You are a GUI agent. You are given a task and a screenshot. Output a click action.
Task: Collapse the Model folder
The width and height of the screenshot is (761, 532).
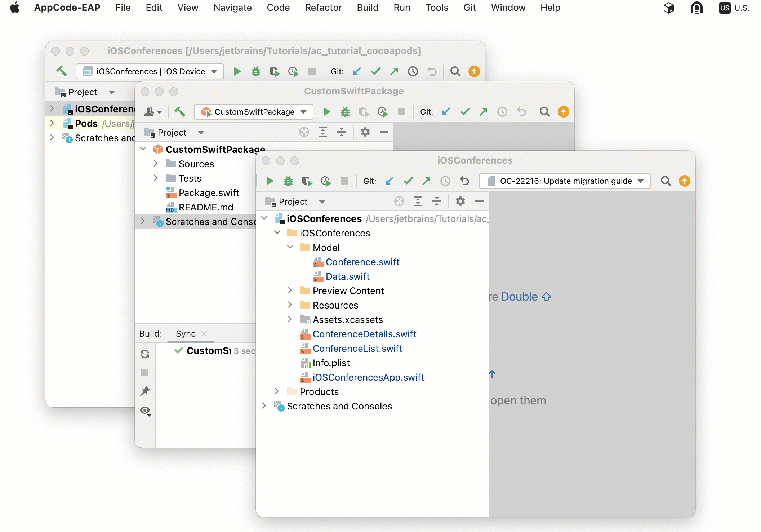[x=290, y=247]
